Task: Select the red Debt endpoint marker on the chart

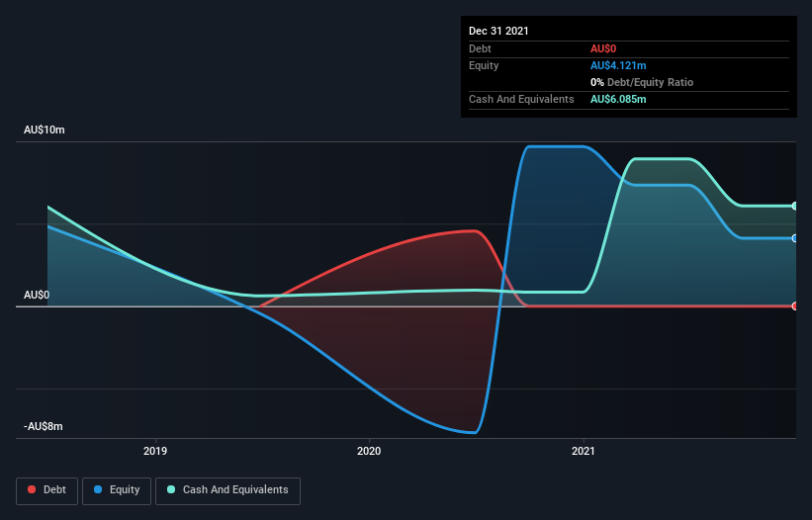Action: click(795, 306)
